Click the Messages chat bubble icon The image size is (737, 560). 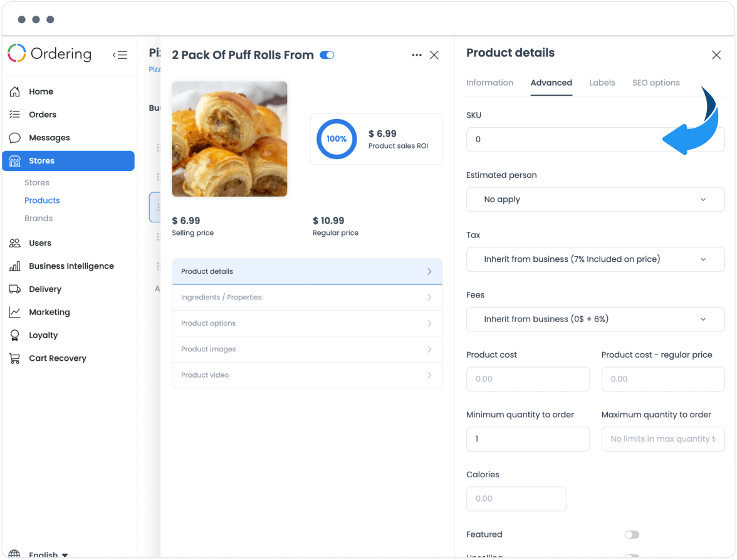pyautogui.click(x=15, y=138)
